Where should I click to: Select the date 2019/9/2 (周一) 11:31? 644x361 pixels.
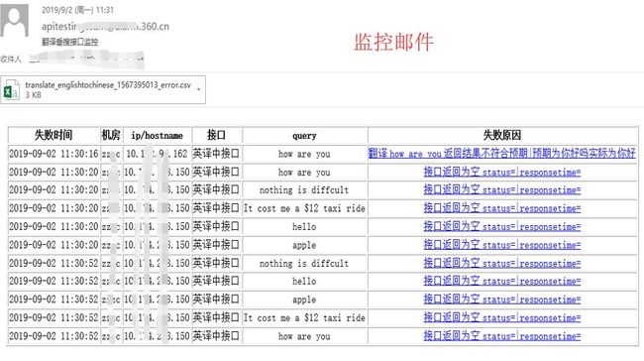click(x=77, y=10)
